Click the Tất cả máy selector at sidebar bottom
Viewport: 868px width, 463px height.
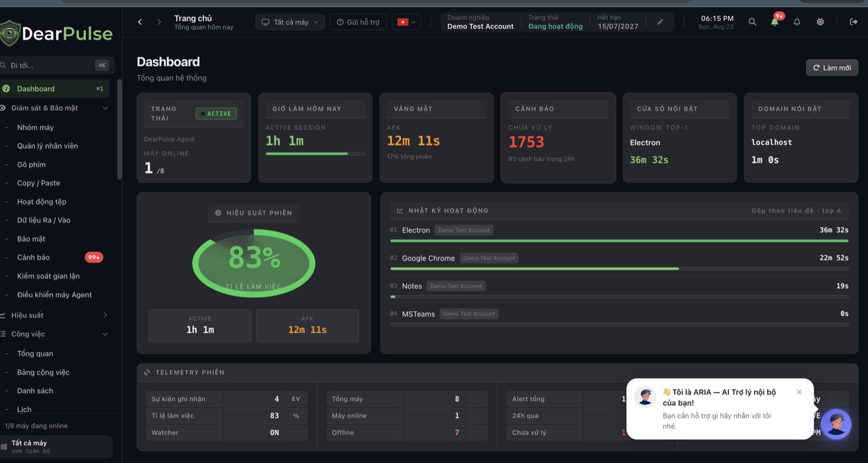56,447
